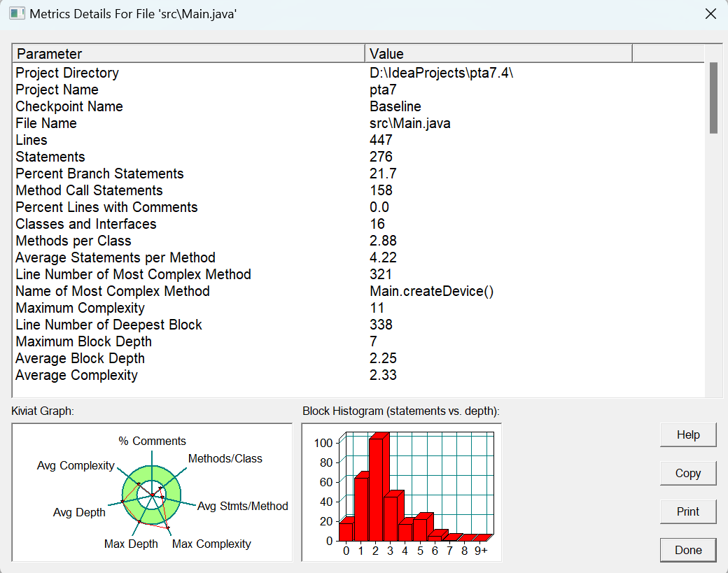Select the File Name row
Viewport: 728px width, 573px height.
(x=358, y=123)
